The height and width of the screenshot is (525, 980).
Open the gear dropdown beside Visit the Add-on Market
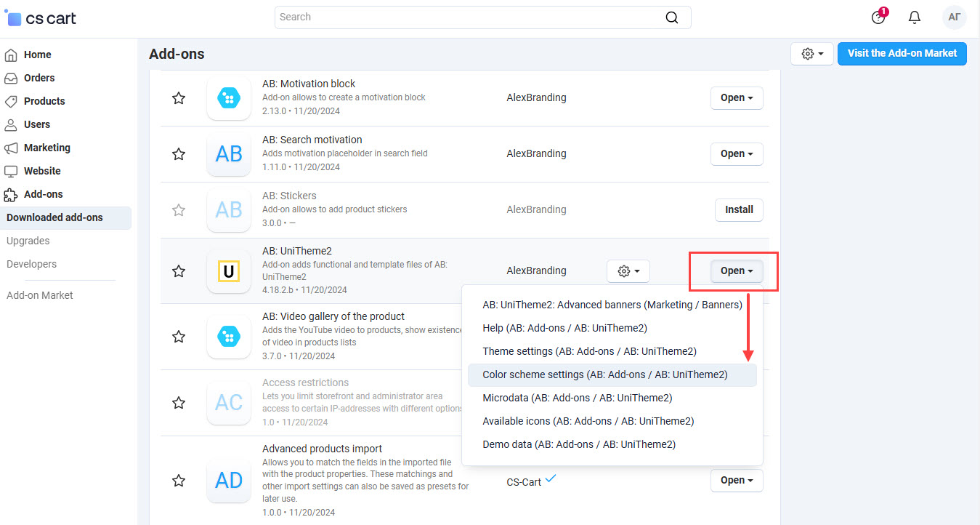coord(812,53)
